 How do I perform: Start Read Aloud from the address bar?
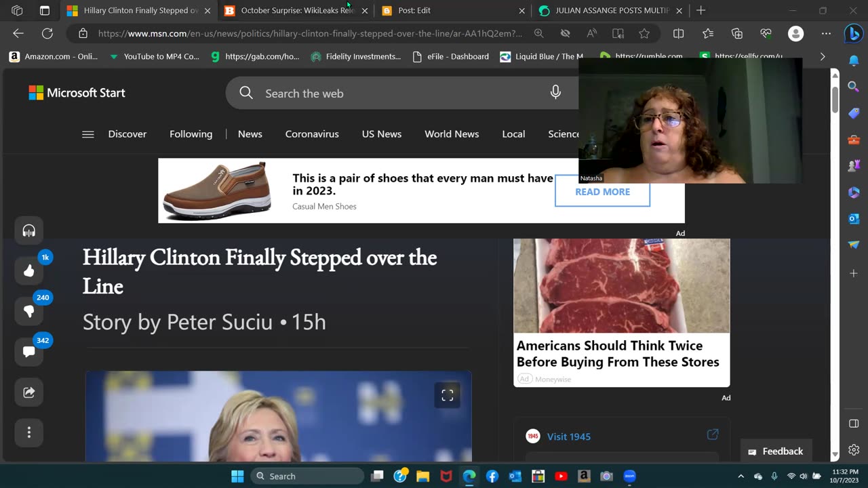tap(591, 33)
